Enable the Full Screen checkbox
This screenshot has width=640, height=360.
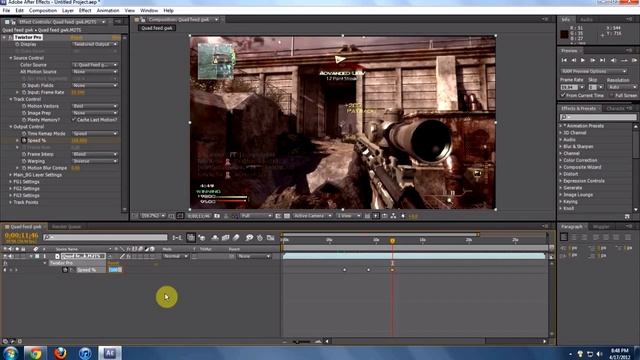[x=612, y=95]
